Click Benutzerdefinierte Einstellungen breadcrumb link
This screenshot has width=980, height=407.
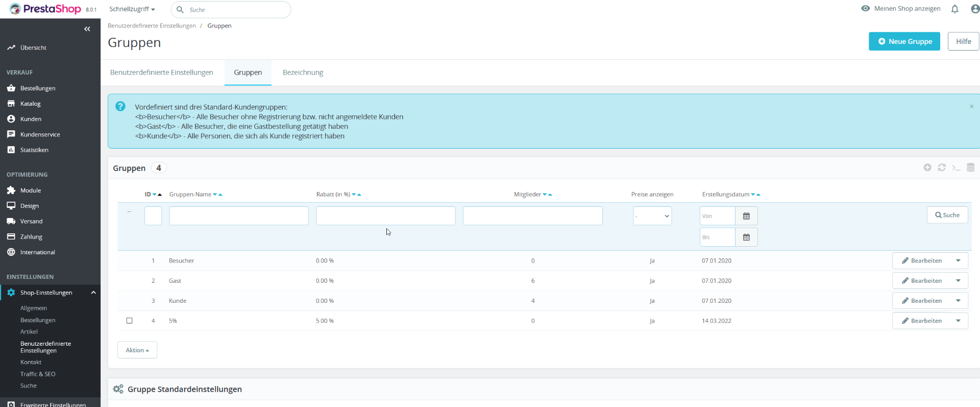coord(152,26)
